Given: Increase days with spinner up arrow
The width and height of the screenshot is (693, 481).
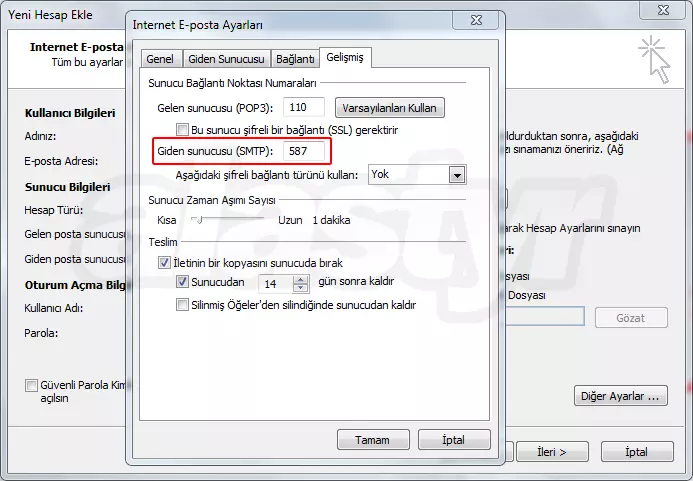Looking at the screenshot, I should 301,280.
